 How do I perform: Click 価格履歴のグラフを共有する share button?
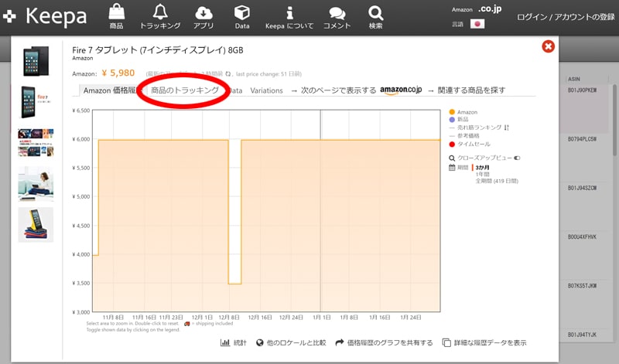point(384,342)
